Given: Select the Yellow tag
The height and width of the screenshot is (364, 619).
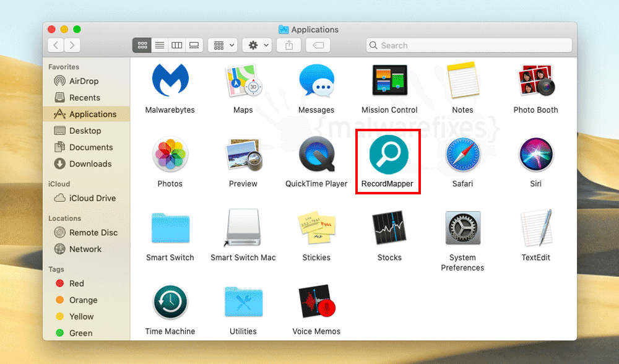Looking at the screenshot, I should pos(87,316).
